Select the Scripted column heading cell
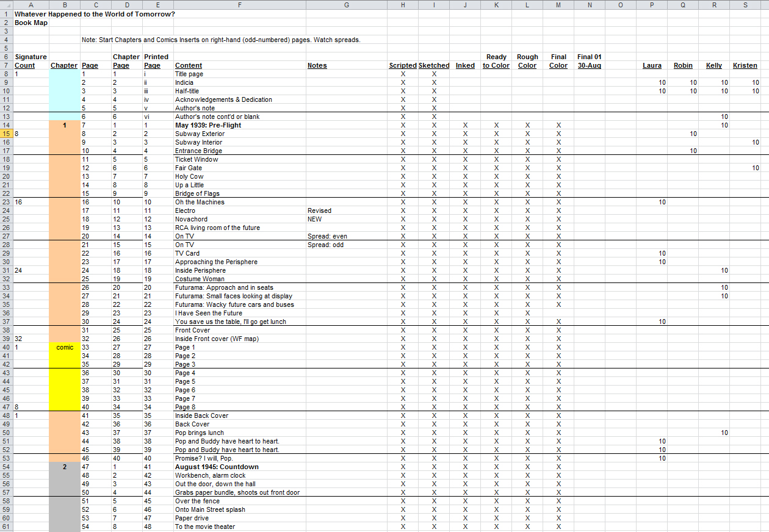 click(x=403, y=65)
